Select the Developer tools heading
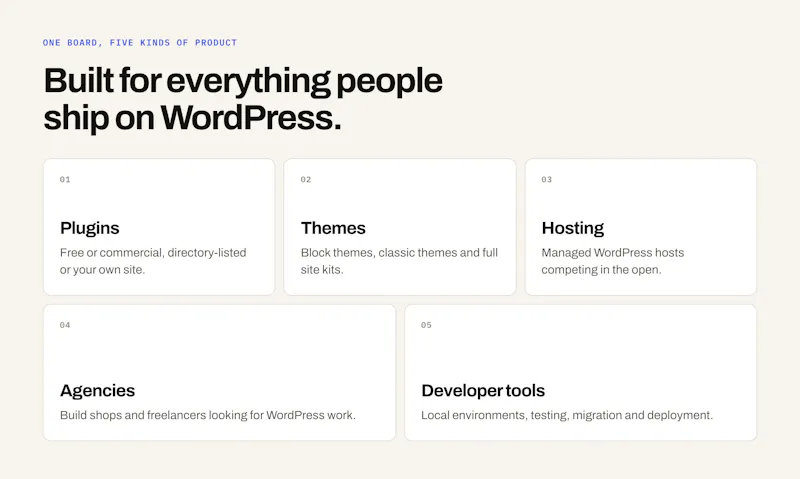 [x=483, y=391]
